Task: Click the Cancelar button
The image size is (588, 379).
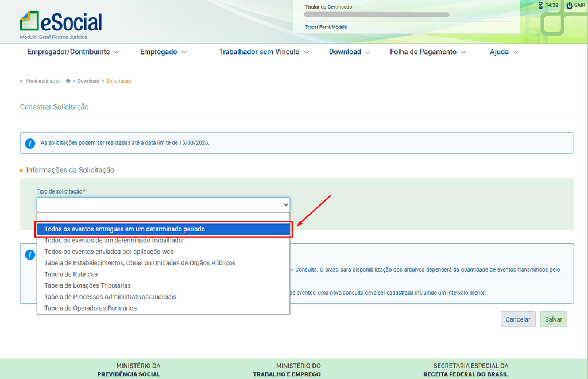Action: 517,319
